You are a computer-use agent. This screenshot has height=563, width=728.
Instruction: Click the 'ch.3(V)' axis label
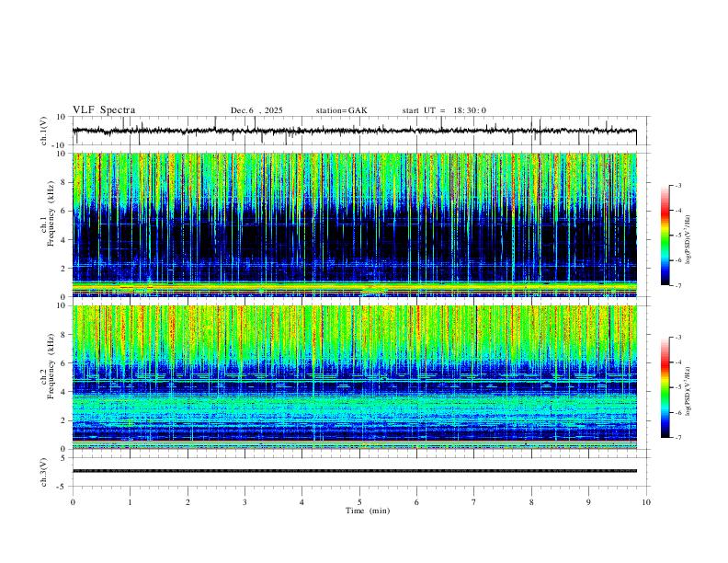point(44,472)
